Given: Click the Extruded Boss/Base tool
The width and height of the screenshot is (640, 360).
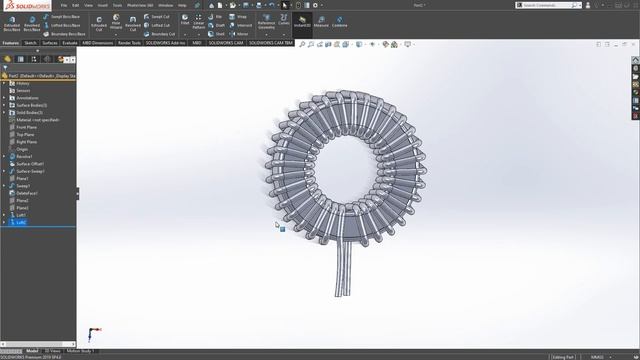Looking at the screenshot, I should pyautogui.click(x=12, y=24).
